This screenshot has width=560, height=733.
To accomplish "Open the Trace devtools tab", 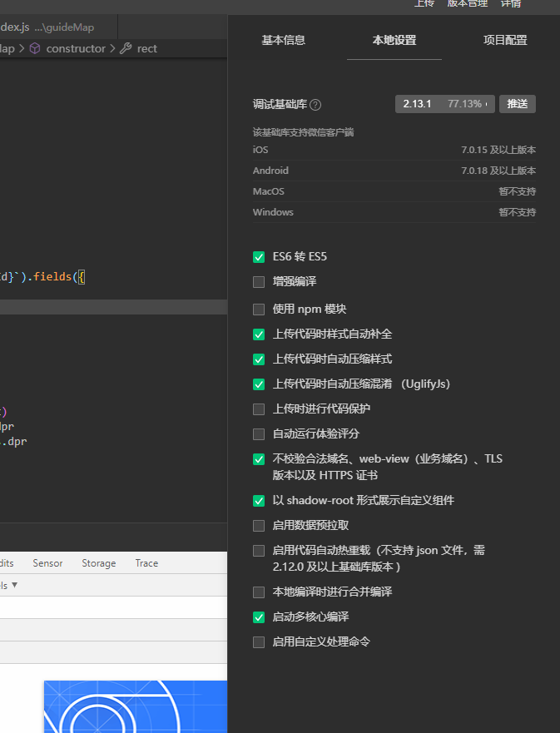I will 146,563.
